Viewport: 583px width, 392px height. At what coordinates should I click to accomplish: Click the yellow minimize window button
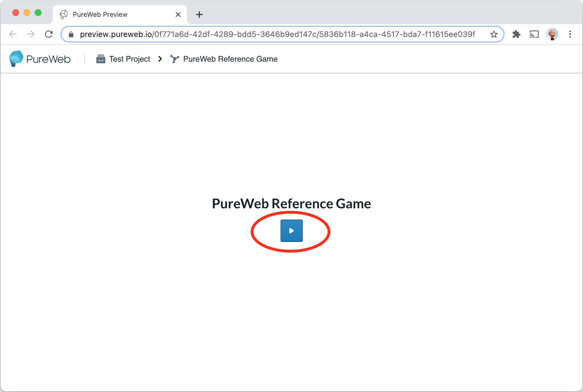coord(27,13)
